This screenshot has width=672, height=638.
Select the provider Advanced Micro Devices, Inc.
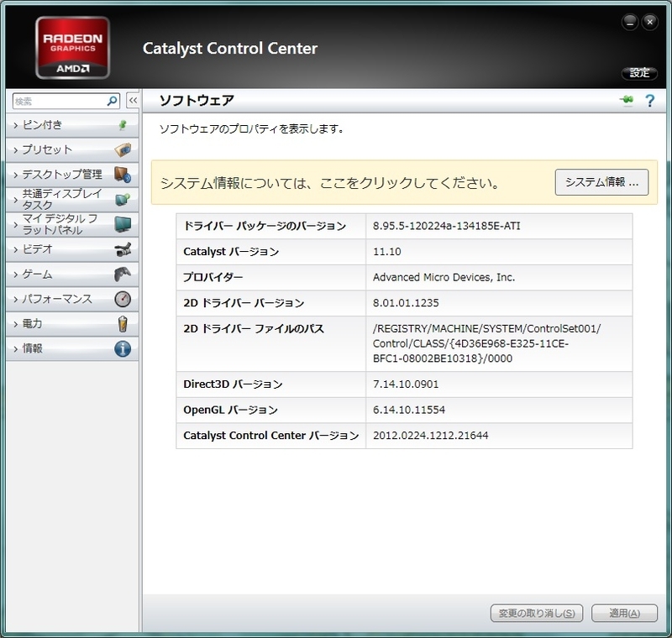pos(444,278)
